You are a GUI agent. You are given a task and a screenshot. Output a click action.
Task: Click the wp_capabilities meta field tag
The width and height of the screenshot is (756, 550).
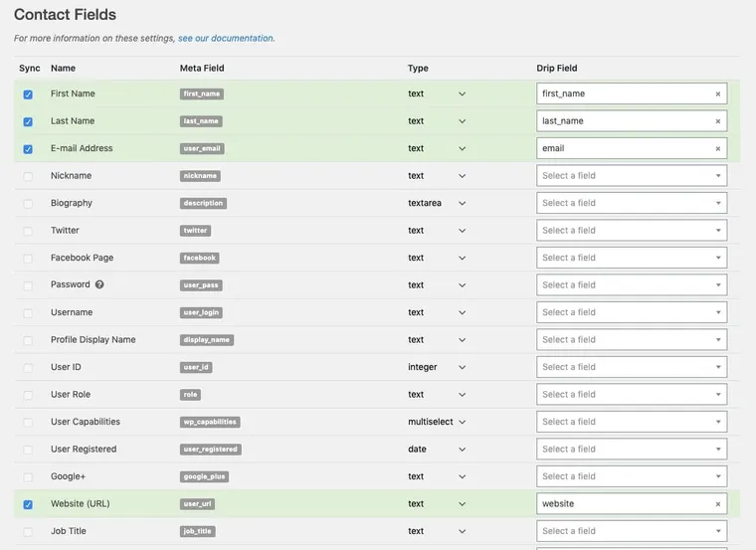(210, 422)
